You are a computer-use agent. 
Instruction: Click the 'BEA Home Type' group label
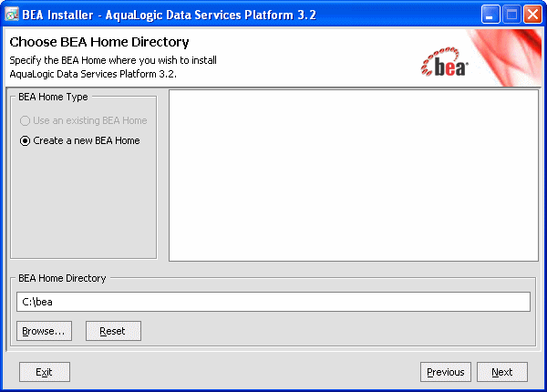53,97
